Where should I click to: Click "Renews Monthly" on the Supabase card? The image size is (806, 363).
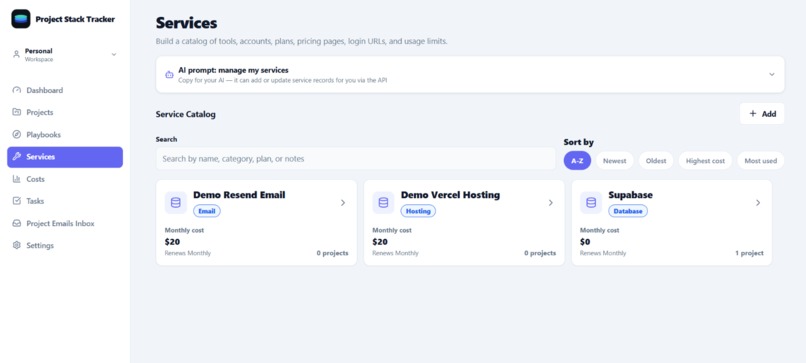point(603,253)
